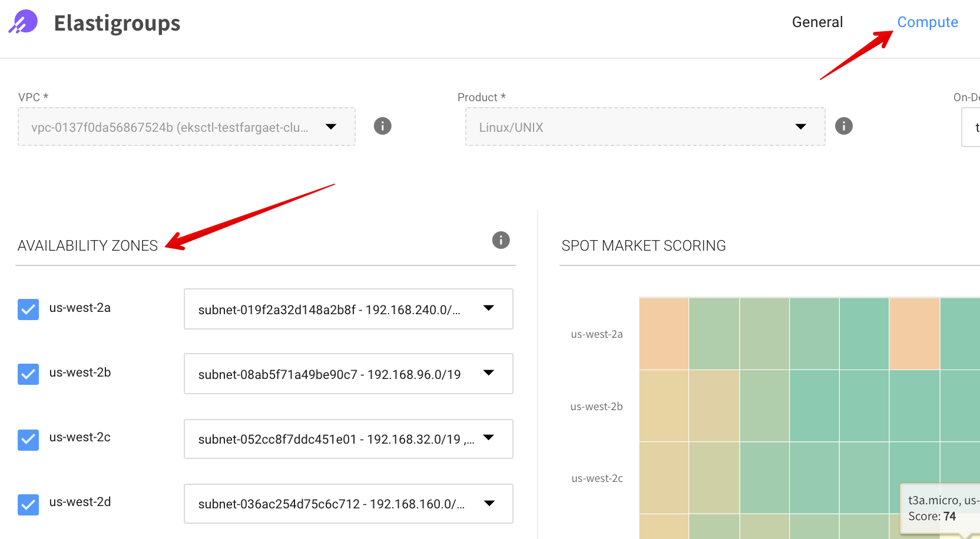Viewport: 980px width, 539px height.
Task: Click the t3a.micro score tooltip
Action: pos(941,508)
